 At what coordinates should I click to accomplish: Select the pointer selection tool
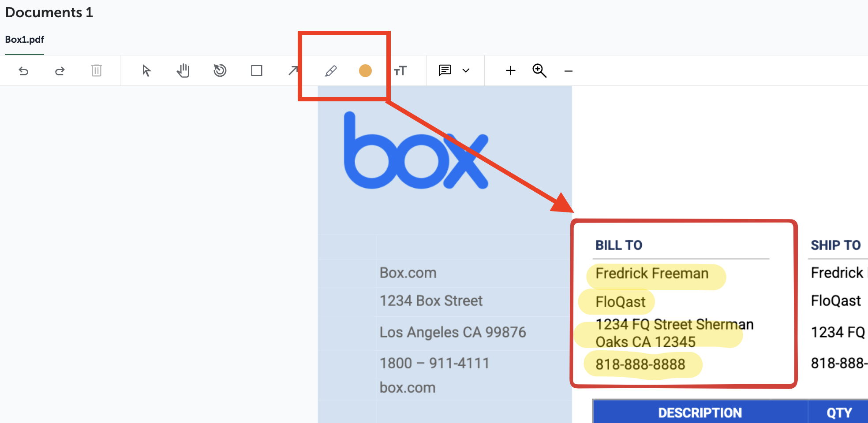pos(146,70)
